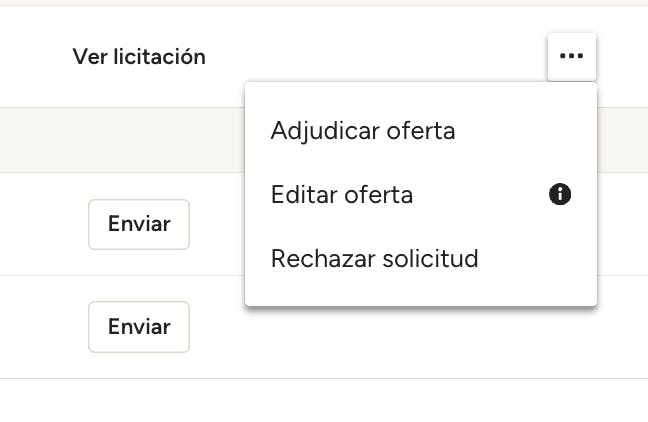Screen dimensions: 648x422
Task: Show details with the Editar oferta info icon
Action: pyautogui.click(x=560, y=195)
